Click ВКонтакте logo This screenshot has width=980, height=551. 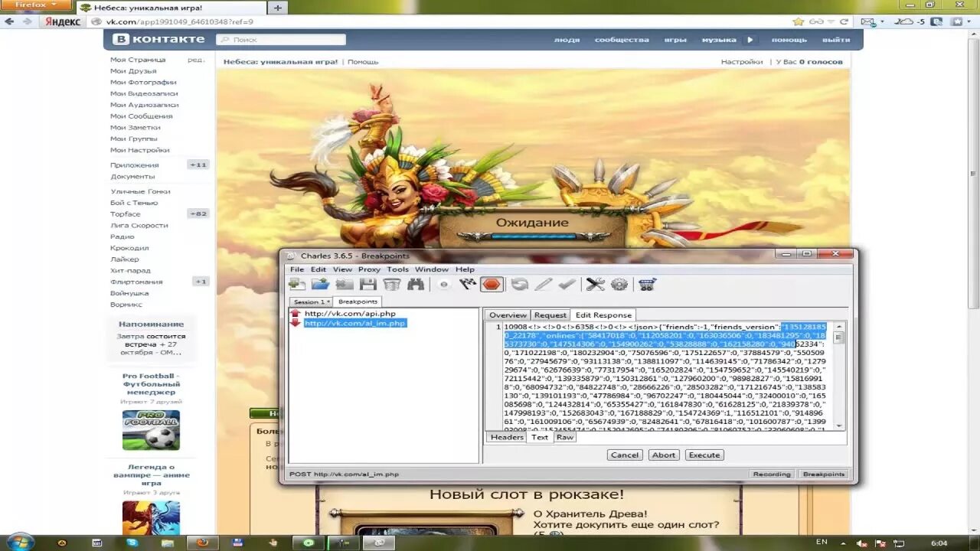(x=159, y=39)
